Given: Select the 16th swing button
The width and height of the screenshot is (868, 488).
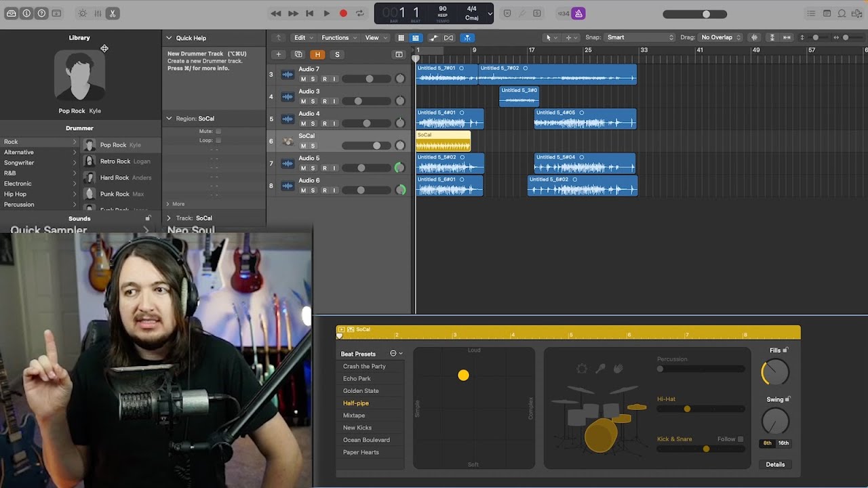Looking at the screenshot, I should click(x=783, y=443).
